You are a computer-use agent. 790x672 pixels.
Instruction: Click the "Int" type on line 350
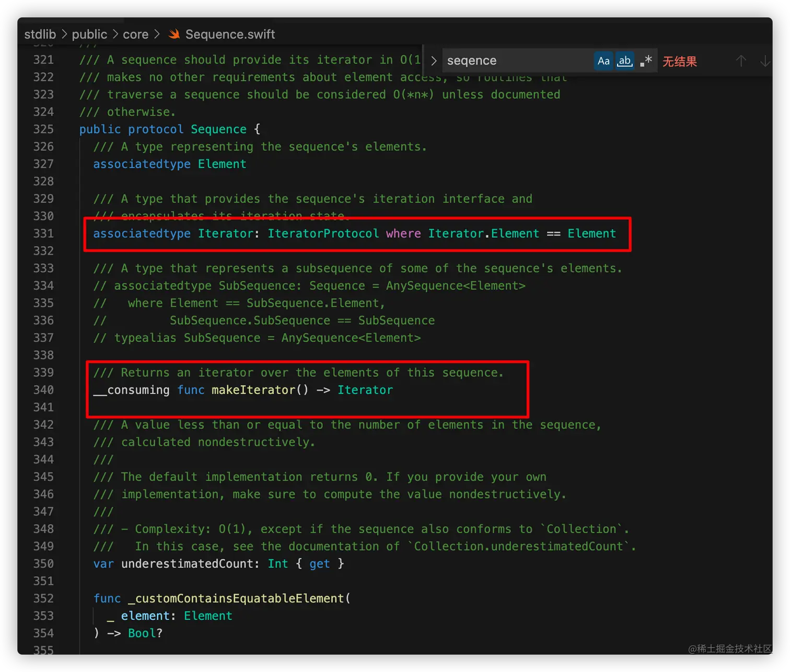(278, 564)
